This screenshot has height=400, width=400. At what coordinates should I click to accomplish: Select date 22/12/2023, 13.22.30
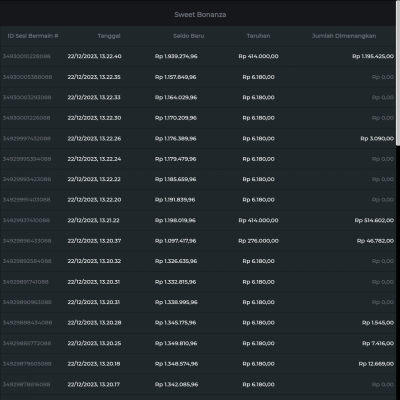tap(94, 118)
